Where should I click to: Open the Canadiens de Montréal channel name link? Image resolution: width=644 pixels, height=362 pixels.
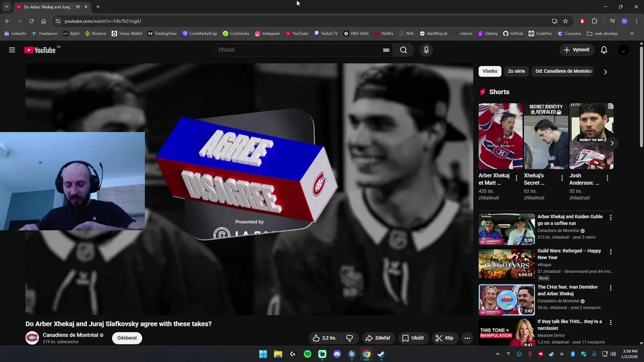70,335
